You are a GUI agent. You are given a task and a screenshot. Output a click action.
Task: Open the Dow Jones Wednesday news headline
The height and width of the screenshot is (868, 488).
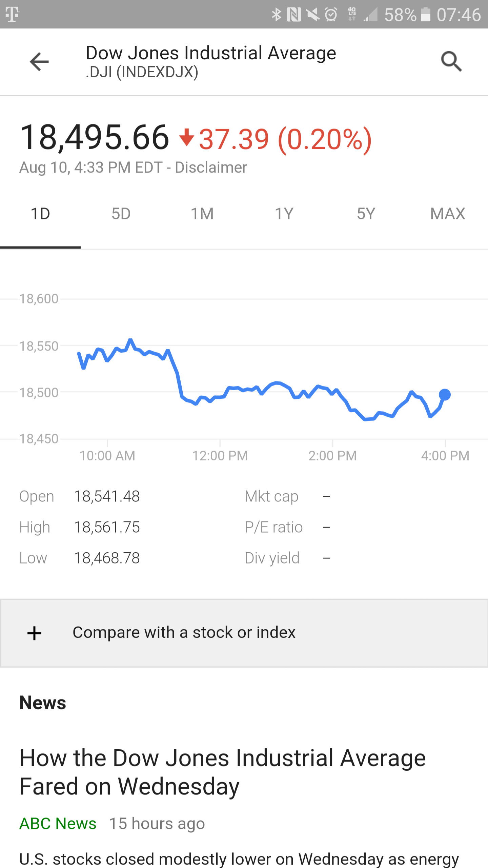[x=222, y=772]
